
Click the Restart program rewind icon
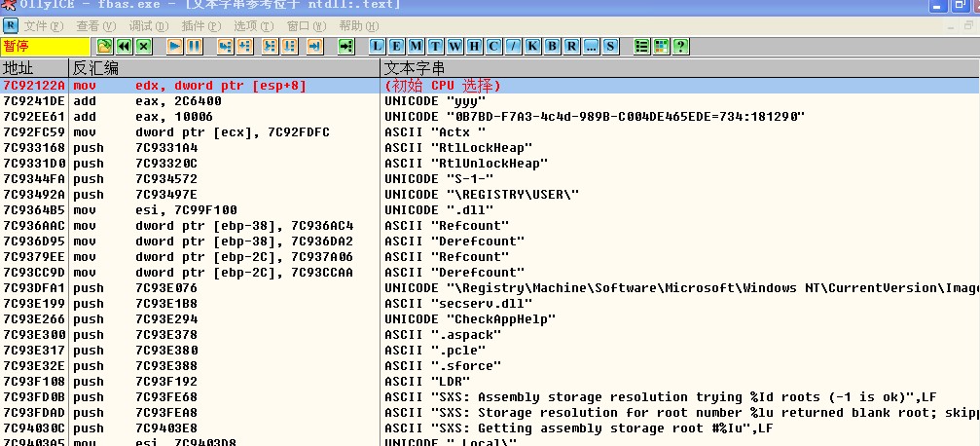click(x=124, y=47)
